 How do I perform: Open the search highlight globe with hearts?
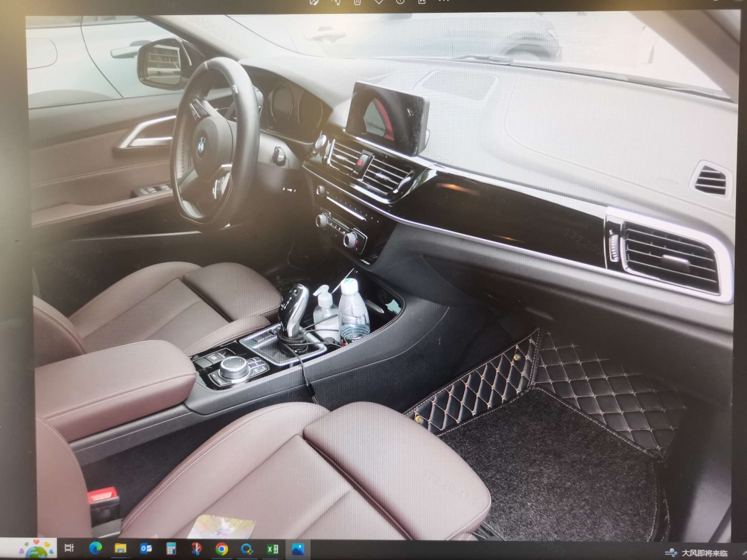click(37, 549)
